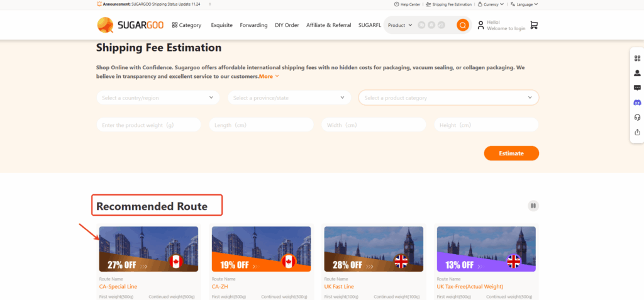The height and width of the screenshot is (300, 644).
Task: Open the shopping cart icon
Action: [534, 25]
